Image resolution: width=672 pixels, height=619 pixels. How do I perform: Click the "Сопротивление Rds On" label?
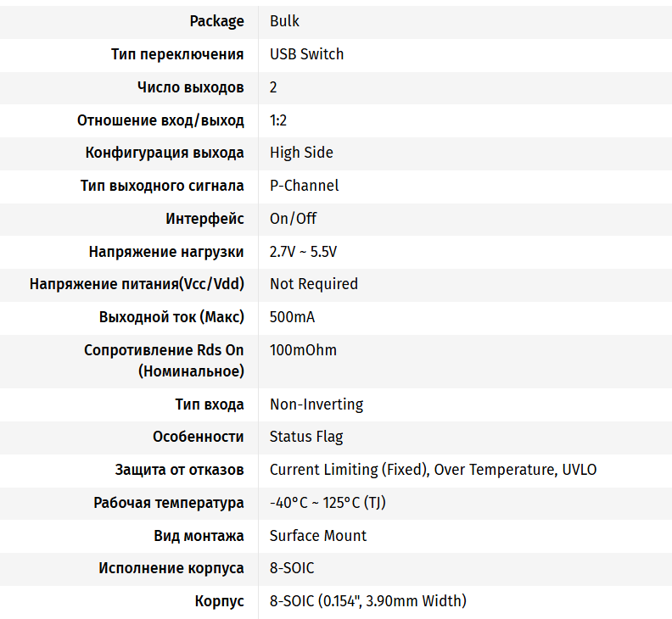(164, 350)
